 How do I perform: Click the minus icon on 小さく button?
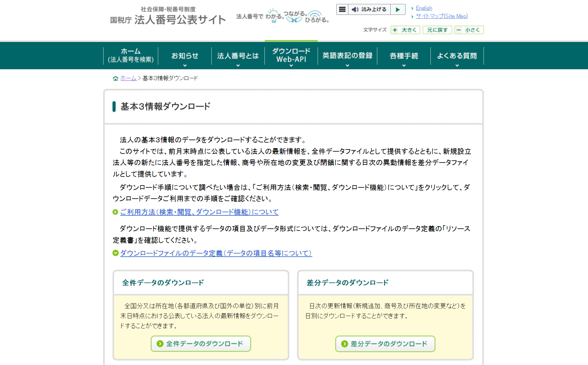click(x=459, y=30)
